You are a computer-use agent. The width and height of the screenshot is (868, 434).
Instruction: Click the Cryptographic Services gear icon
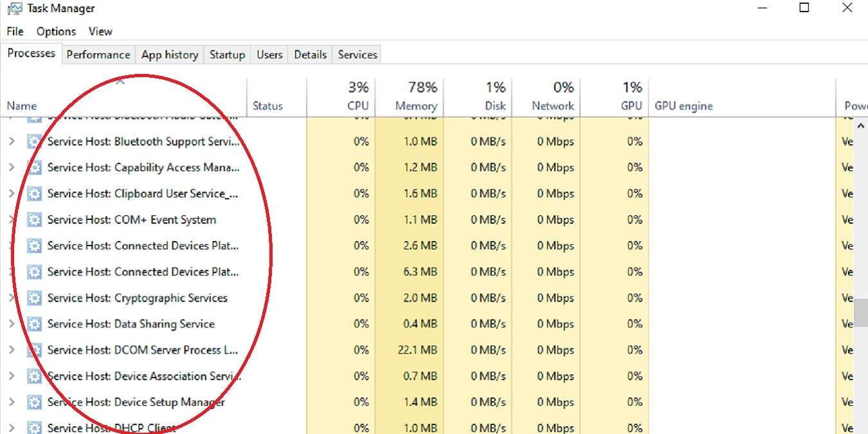[x=34, y=298]
